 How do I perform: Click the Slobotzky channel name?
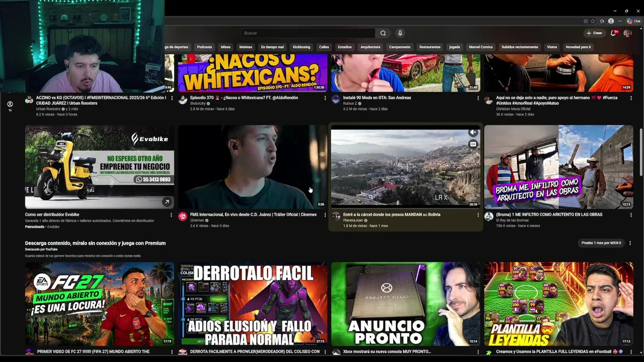198,104
